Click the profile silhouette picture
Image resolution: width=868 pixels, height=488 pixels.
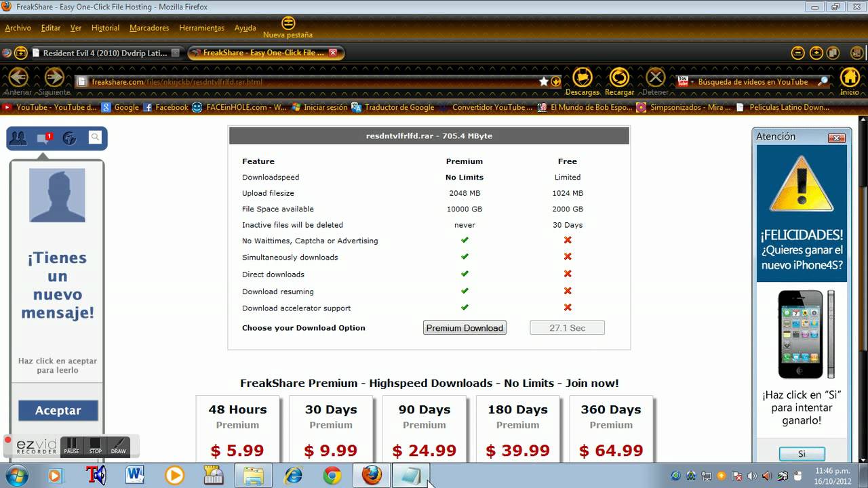click(x=57, y=195)
